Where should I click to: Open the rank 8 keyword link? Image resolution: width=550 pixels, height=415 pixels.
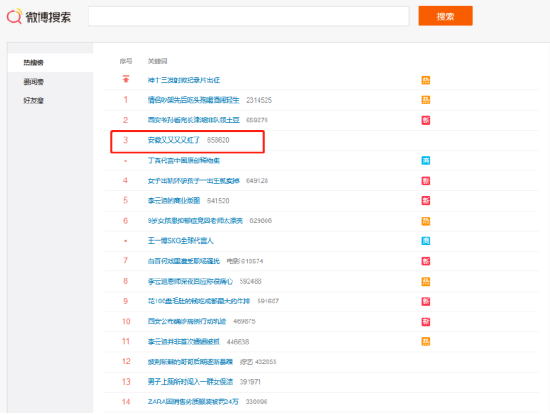tap(190, 281)
